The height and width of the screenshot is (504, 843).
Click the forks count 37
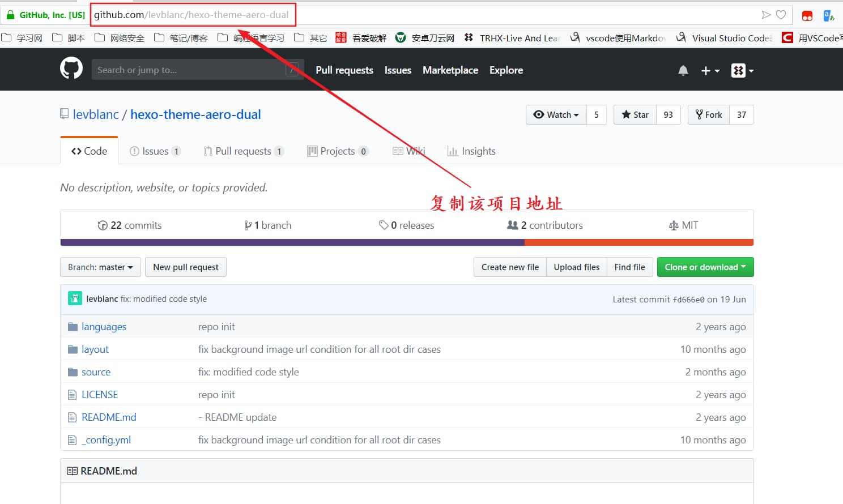(x=742, y=114)
